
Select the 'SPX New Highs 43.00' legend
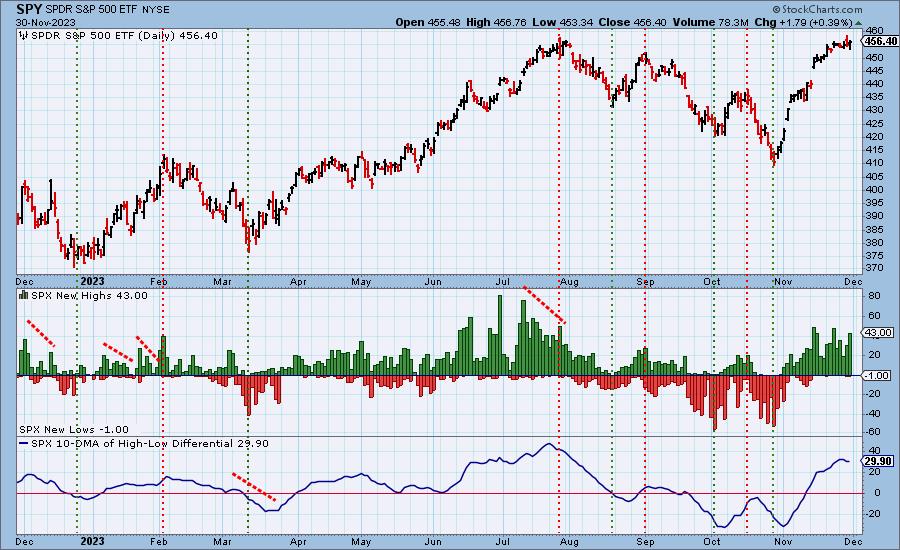point(89,296)
